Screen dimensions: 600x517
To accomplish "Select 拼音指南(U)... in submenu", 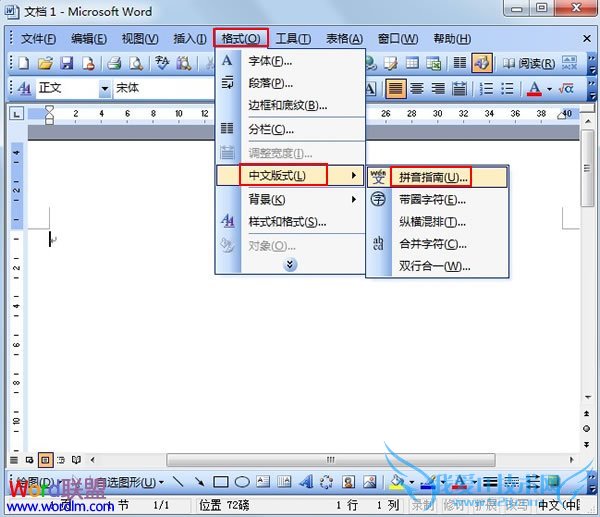I will pos(437,177).
